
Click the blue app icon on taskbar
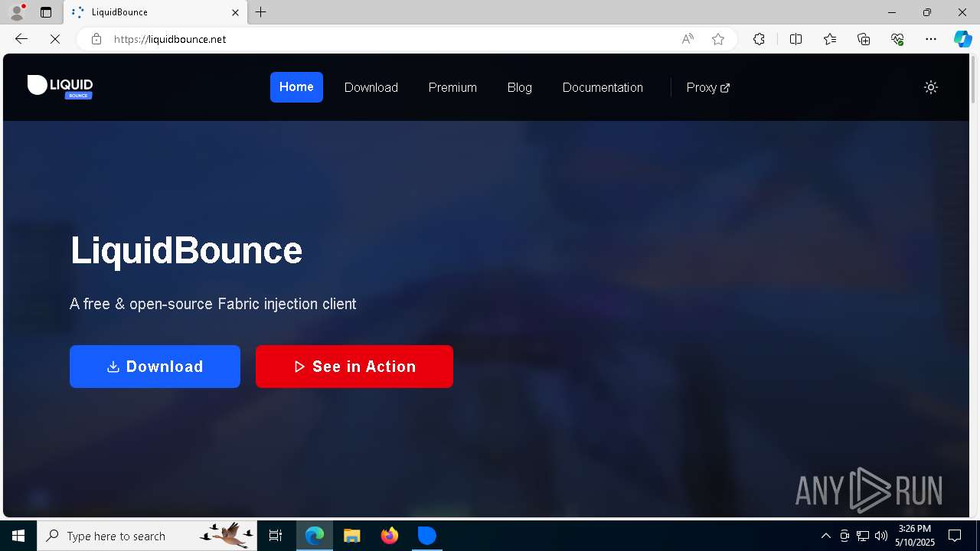[x=427, y=536]
